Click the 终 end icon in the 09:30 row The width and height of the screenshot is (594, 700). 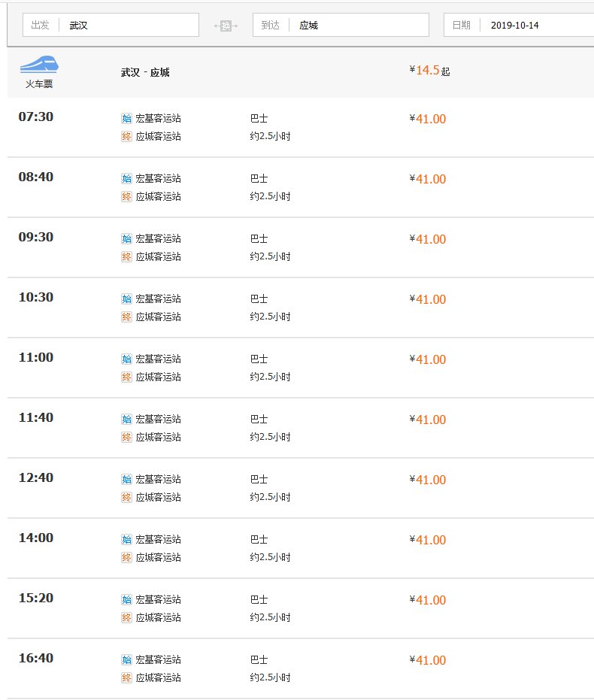click(x=126, y=256)
